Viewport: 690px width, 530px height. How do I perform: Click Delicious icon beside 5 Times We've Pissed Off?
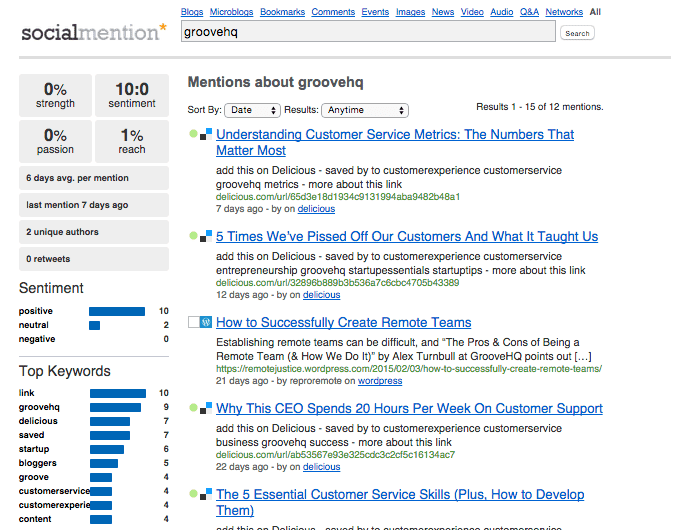(206, 236)
